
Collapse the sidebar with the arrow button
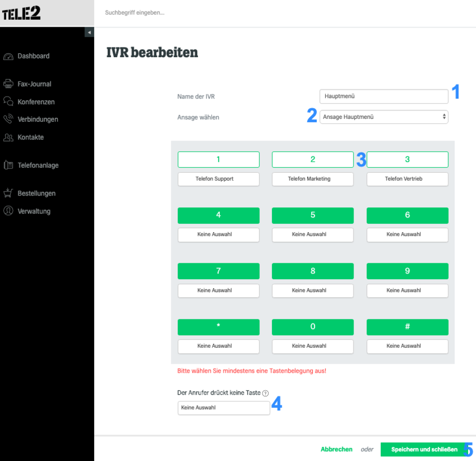click(x=90, y=32)
